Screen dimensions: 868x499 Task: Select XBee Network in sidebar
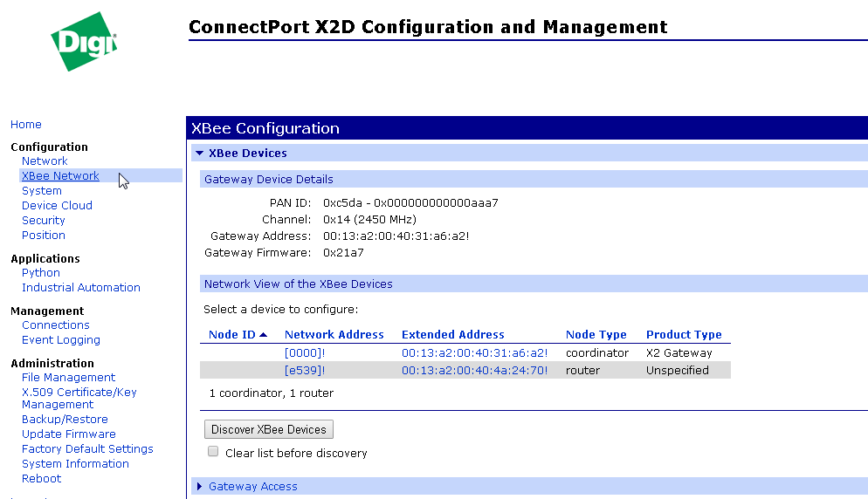pyautogui.click(x=60, y=176)
